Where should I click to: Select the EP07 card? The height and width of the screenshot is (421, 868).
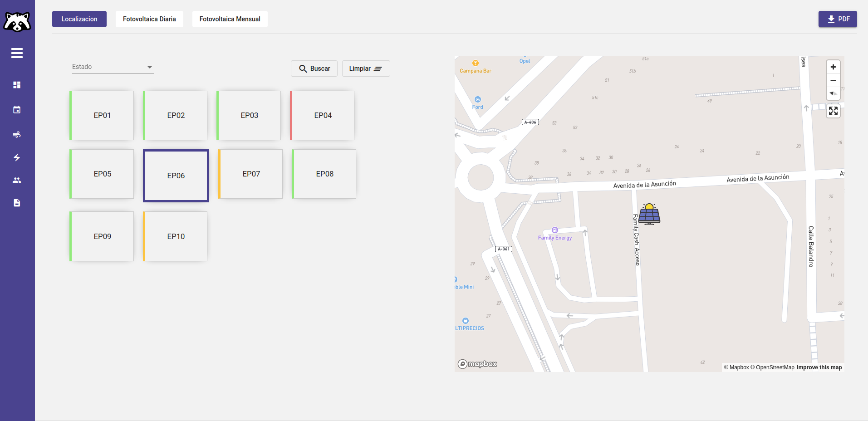point(250,174)
